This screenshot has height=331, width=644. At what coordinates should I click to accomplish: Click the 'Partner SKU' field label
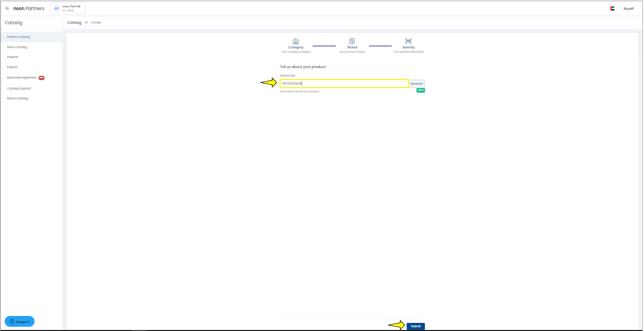pos(288,76)
